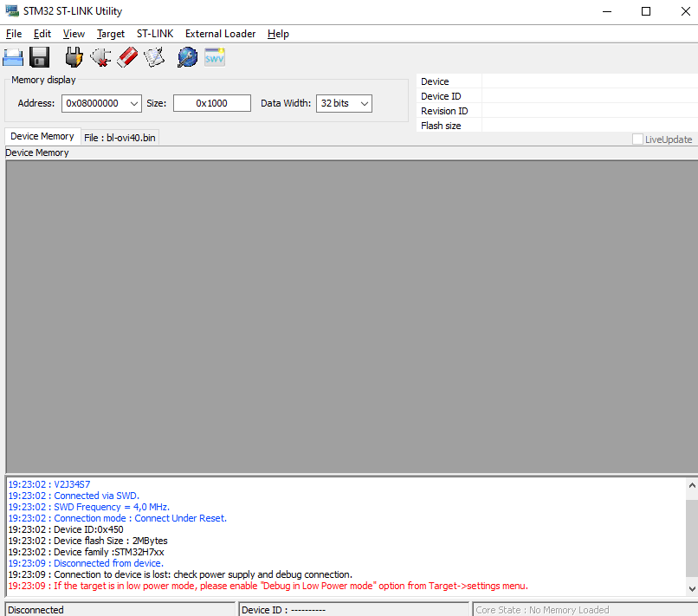Image resolution: width=698 pixels, height=616 pixels.
Task: Click the log panel scrollbar thumb
Action: [692, 538]
